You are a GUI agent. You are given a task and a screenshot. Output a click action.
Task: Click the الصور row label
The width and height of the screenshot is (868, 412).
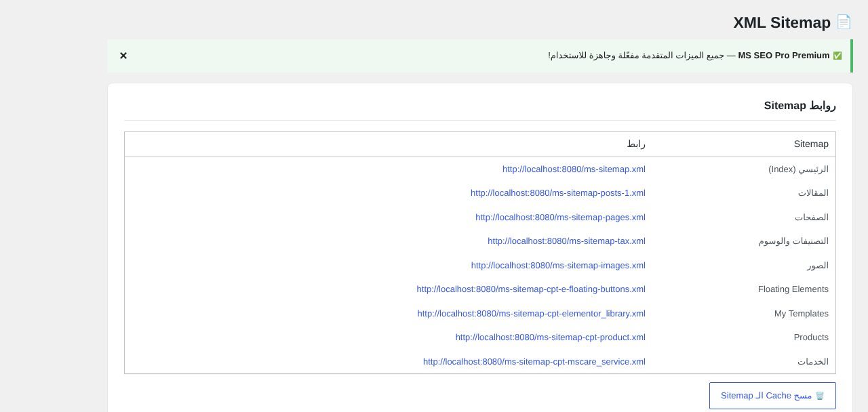(818, 266)
